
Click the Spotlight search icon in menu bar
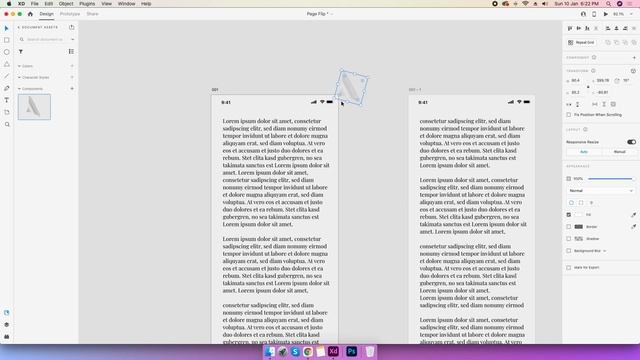pos(609,4)
